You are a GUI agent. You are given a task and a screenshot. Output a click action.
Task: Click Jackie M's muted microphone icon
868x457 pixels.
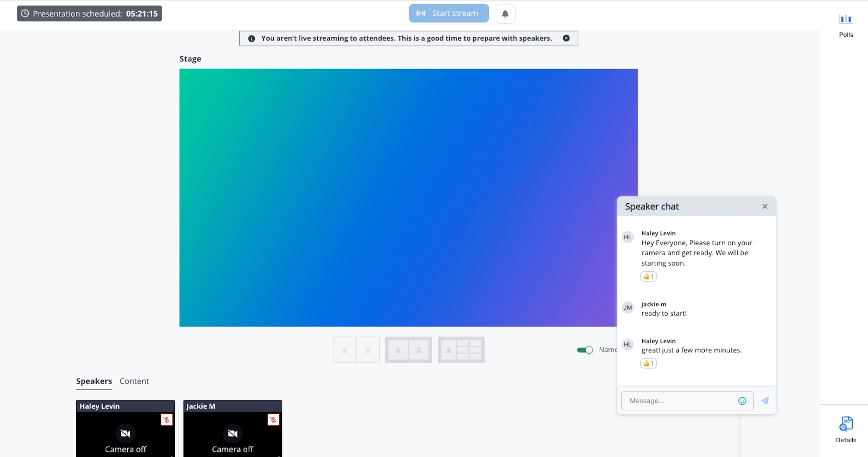point(273,419)
